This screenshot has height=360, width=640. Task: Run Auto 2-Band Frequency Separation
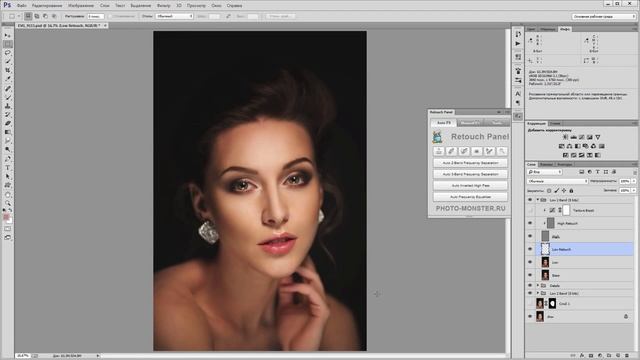coord(470,163)
